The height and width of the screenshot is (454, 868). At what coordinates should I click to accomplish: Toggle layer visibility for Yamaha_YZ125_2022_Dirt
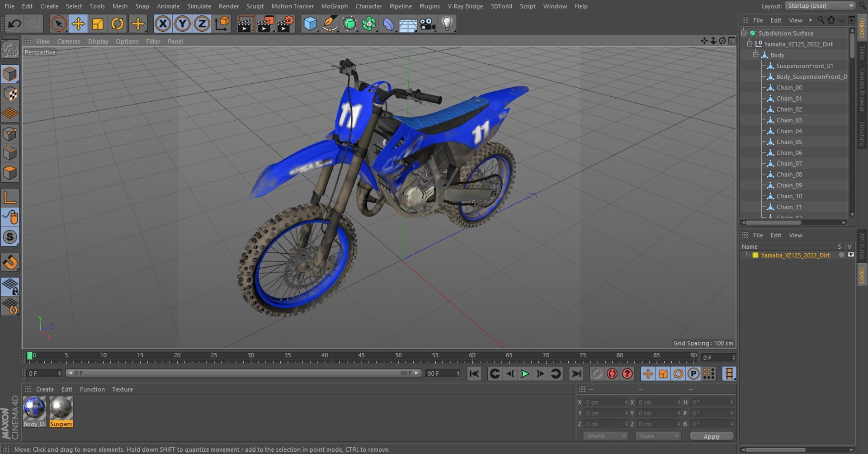[851, 255]
